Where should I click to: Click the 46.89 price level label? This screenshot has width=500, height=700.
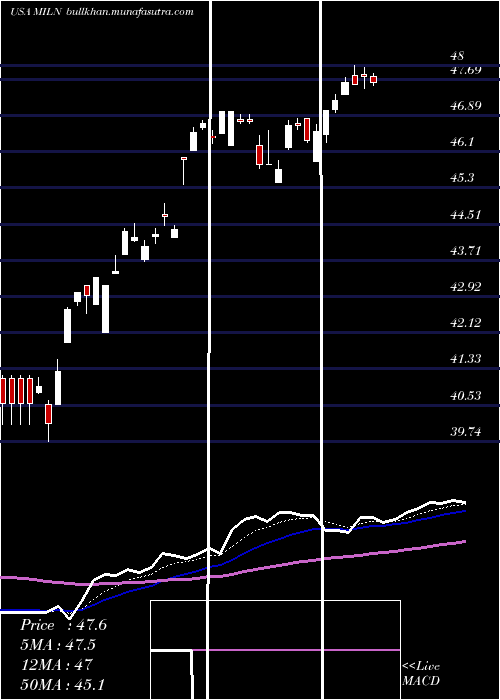point(466,106)
